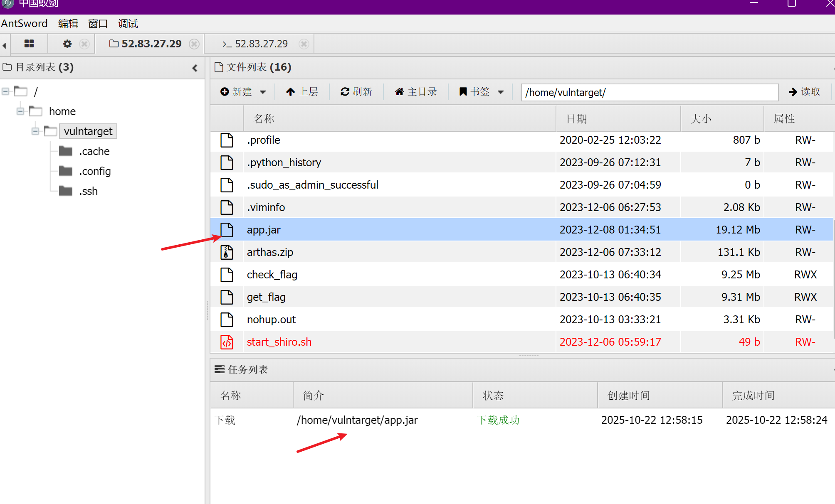This screenshot has width=835, height=504.
Task: Collapse the vulntarget tree node
Action: pyautogui.click(x=35, y=131)
